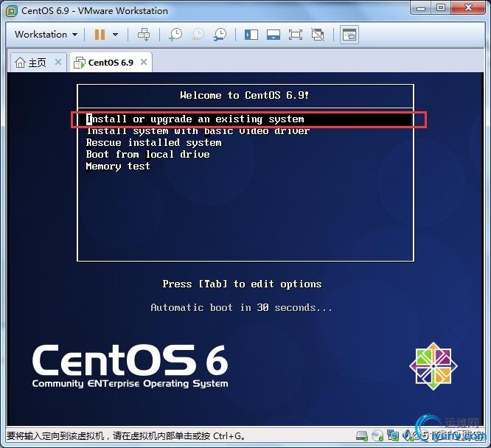Open the snapshot manager
This screenshot has height=448, width=491.
[x=220, y=35]
